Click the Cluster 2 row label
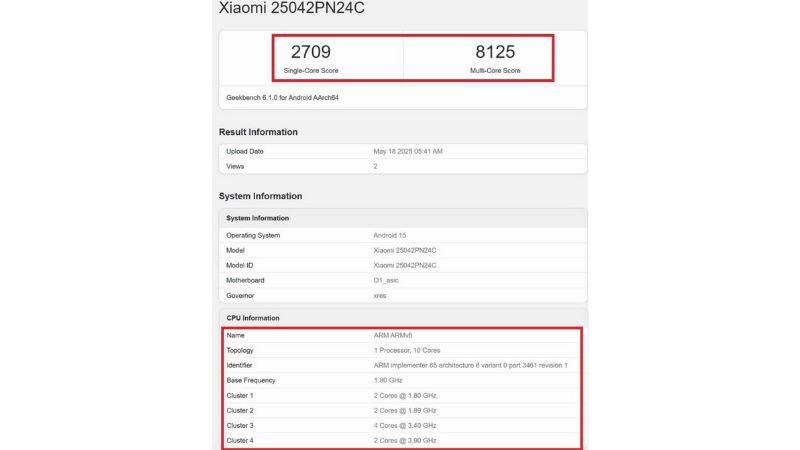The height and width of the screenshot is (450, 800). pyautogui.click(x=240, y=410)
